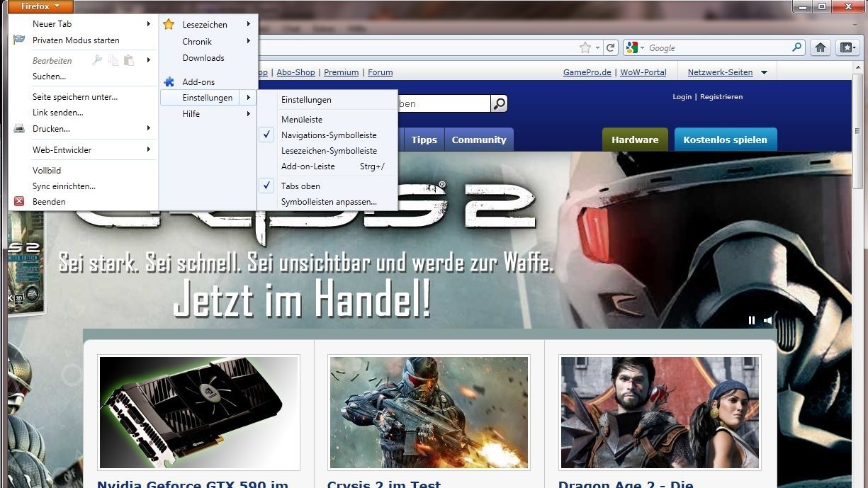Open the Community tab
The width and height of the screenshot is (868, 488).
(x=479, y=140)
